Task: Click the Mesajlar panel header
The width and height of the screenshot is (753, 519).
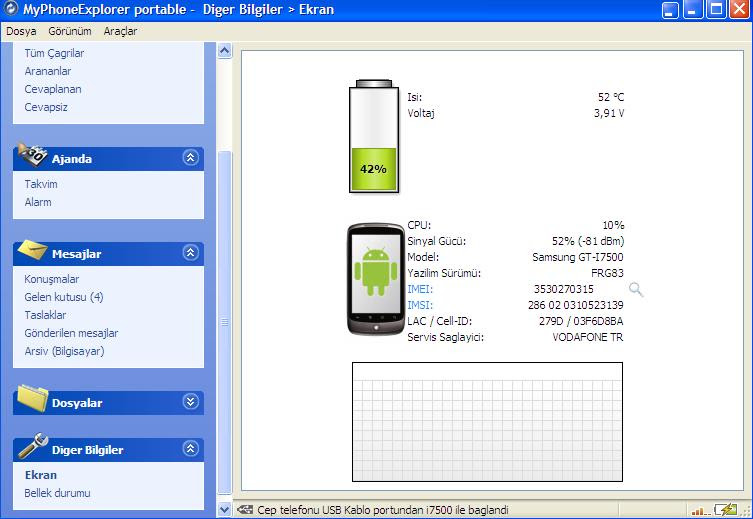Action: [x=109, y=253]
